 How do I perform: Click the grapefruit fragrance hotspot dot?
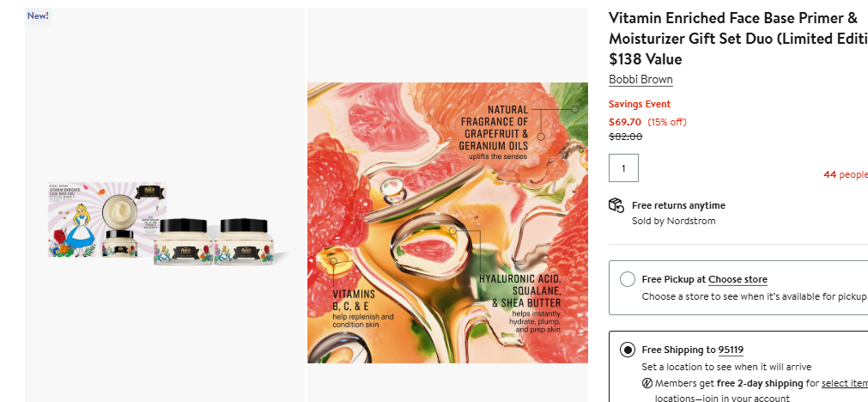point(541,136)
